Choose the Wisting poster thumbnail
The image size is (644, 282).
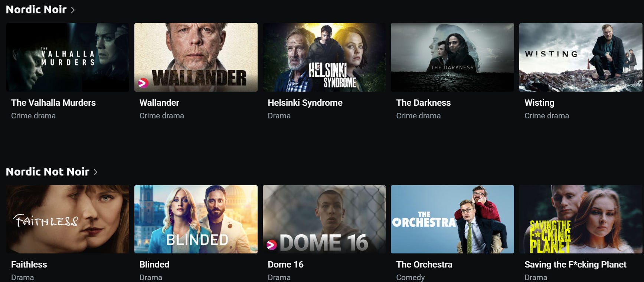pyautogui.click(x=581, y=57)
